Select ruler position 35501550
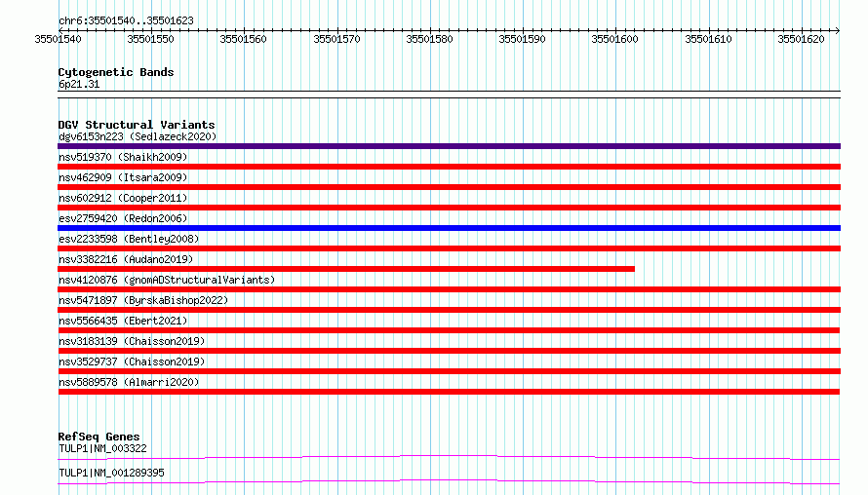 pyautogui.click(x=150, y=39)
